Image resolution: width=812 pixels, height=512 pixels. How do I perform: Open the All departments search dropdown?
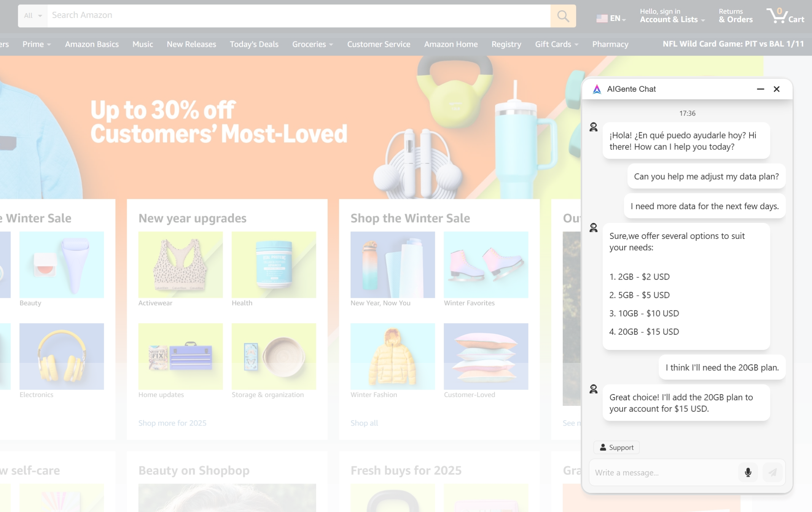(33, 16)
